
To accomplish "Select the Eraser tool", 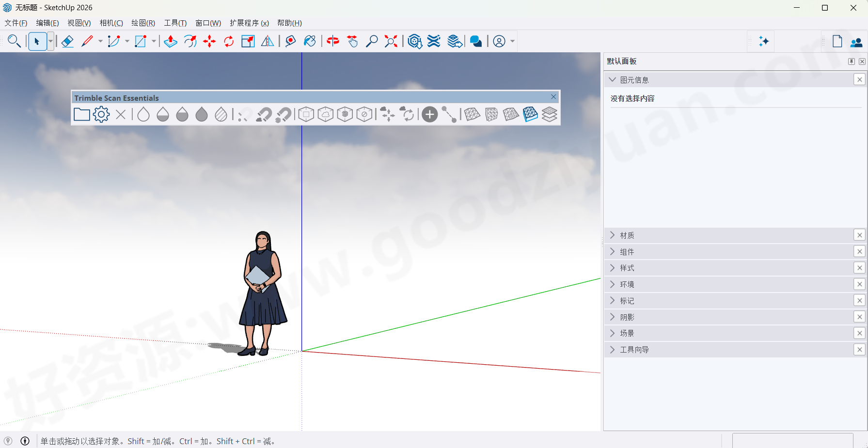I will [67, 41].
